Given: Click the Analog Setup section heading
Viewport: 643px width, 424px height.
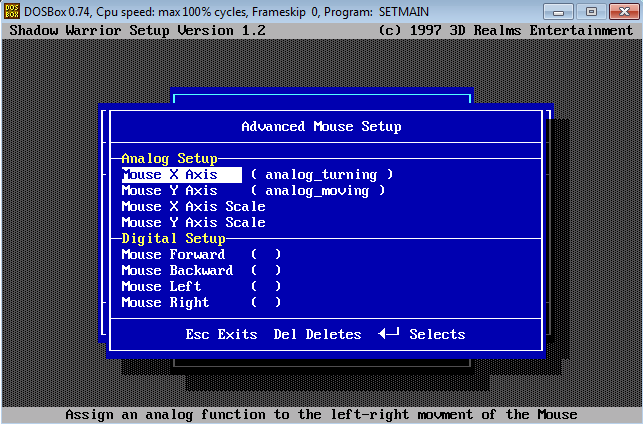Looking at the screenshot, I should point(169,159).
